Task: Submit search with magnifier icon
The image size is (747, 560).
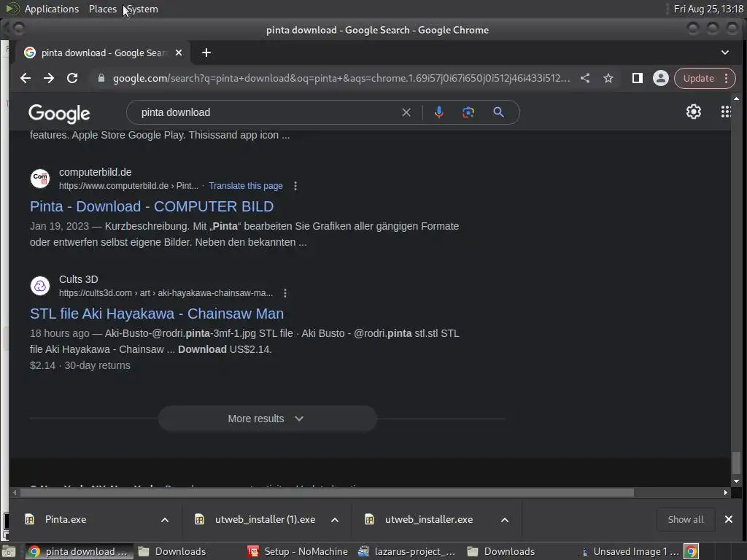Action: pyautogui.click(x=498, y=112)
